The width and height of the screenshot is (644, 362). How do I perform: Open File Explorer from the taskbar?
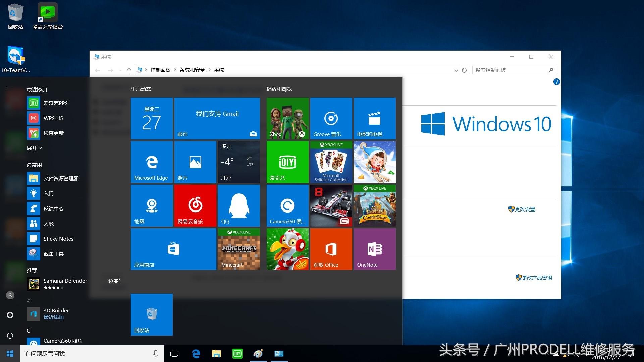(x=217, y=354)
